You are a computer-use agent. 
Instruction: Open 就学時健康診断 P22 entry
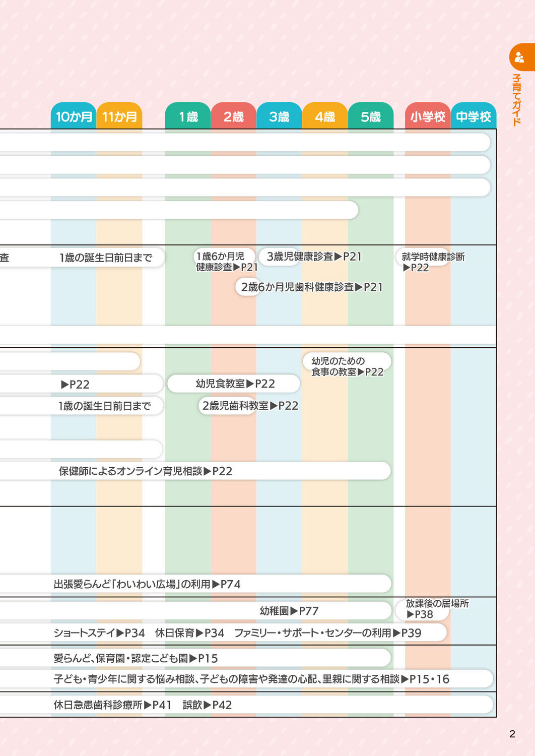(x=432, y=262)
